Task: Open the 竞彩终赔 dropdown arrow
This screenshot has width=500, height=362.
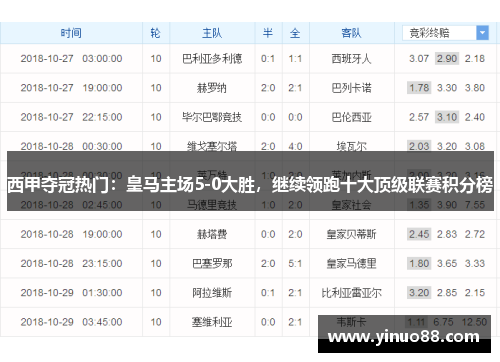Action: (482, 33)
